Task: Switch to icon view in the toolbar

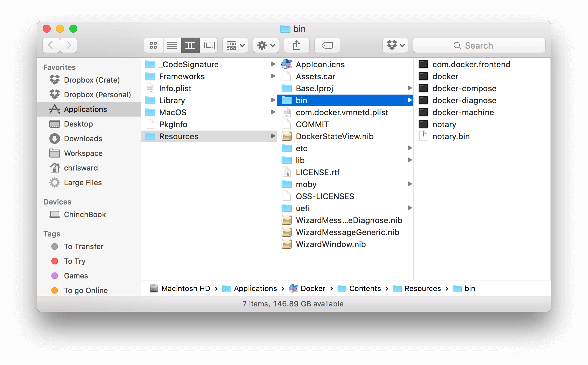Action: coord(153,45)
